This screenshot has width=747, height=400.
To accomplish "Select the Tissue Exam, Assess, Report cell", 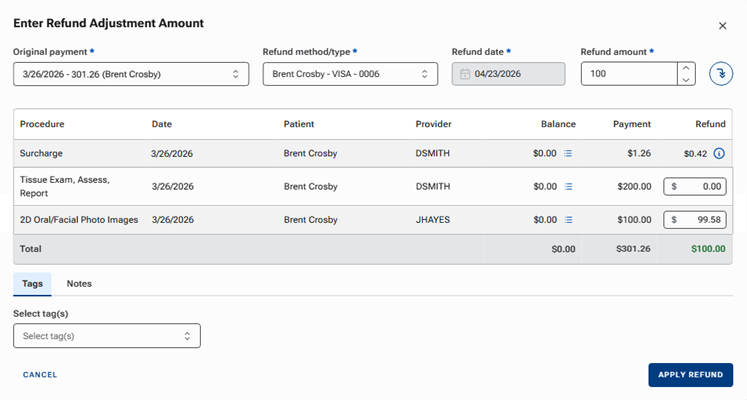I will [x=65, y=186].
